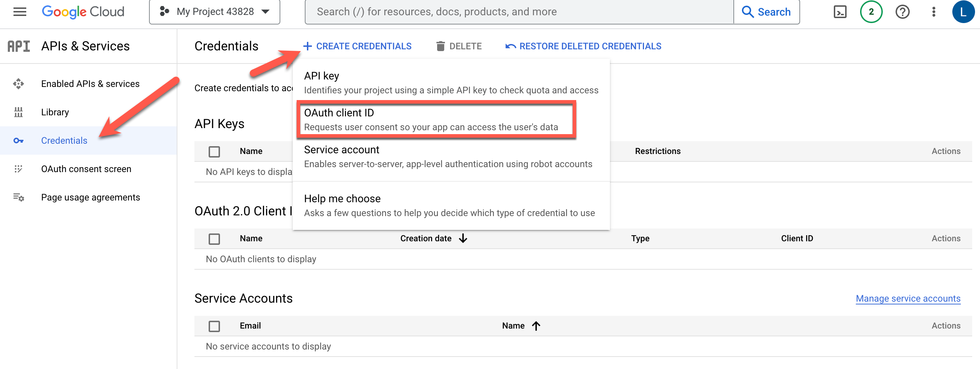
Task: Click the Type column header in OAuth table
Action: coord(640,238)
